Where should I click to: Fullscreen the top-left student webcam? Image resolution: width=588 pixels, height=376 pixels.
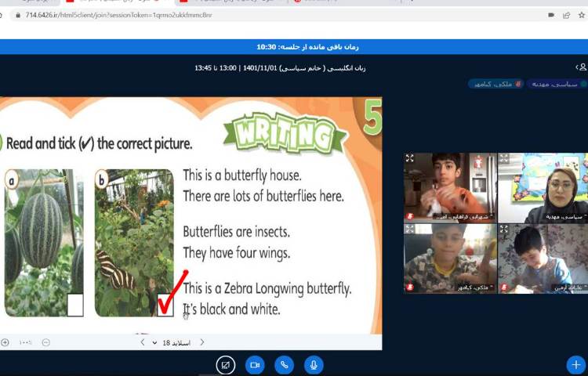click(x=410, y=158)
